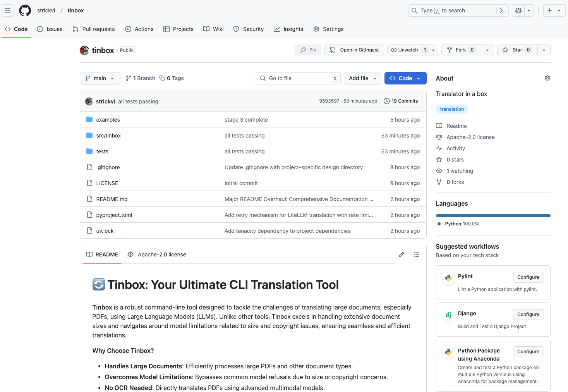Click the commit history clock icon
Screen dimensions: 568x392
(386, 101)
